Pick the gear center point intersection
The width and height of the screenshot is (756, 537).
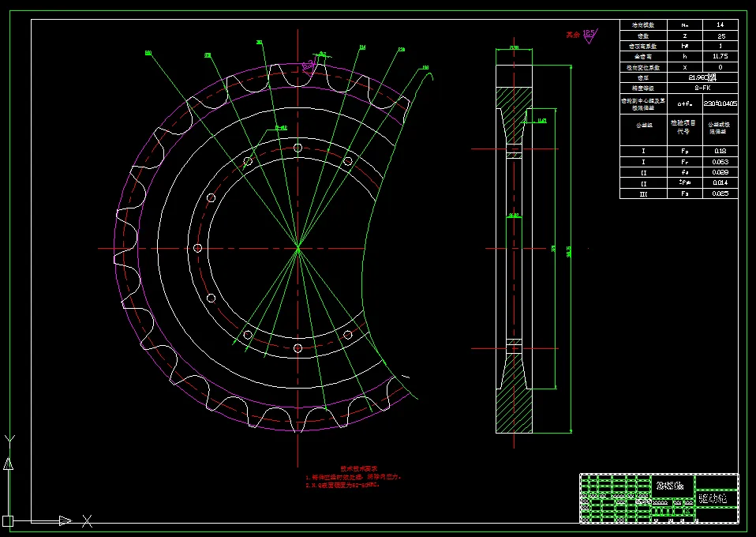298,249
